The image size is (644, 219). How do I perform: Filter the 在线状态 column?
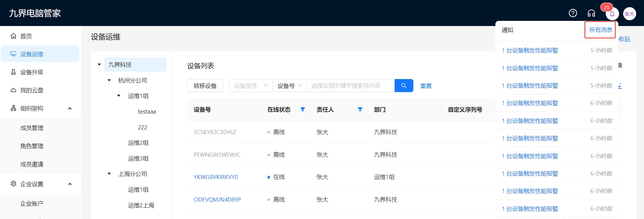(x=302, y=109)
